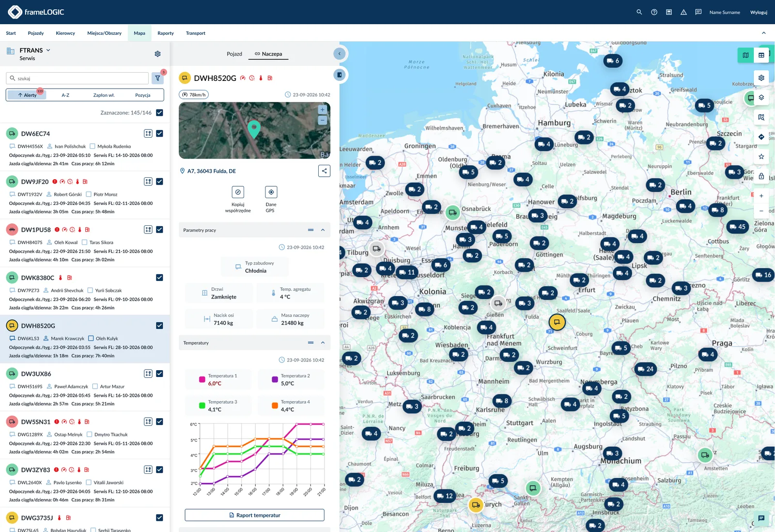Zoom in on the mini map thumbnail
This screenshot has width=775, height=532.
tap(323, 110)
